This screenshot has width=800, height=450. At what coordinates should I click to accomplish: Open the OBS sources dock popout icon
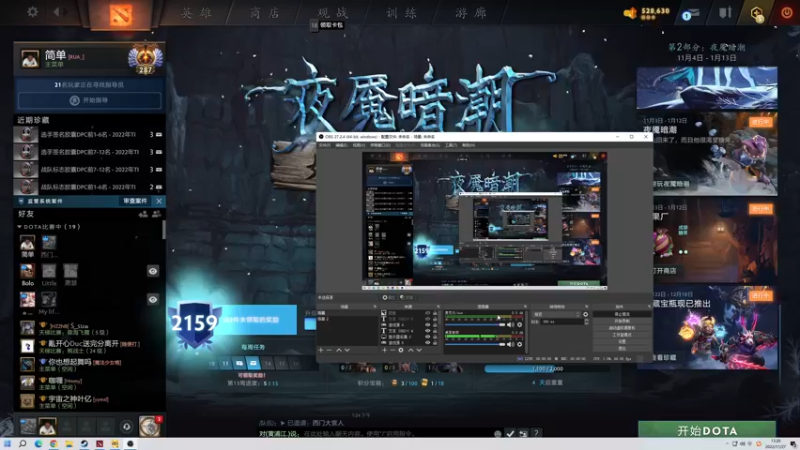point(438,306)
